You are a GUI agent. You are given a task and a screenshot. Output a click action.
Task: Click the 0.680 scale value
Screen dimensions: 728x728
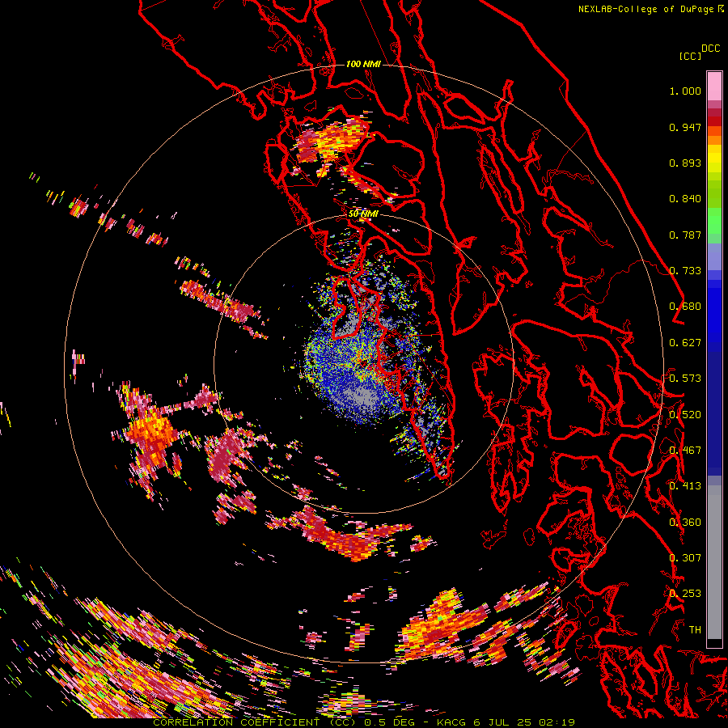pyautogui.click(x=685, y=307)
